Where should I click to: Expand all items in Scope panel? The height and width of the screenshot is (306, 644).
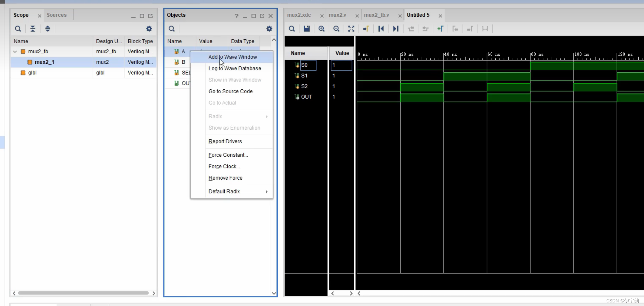(47, 29)
